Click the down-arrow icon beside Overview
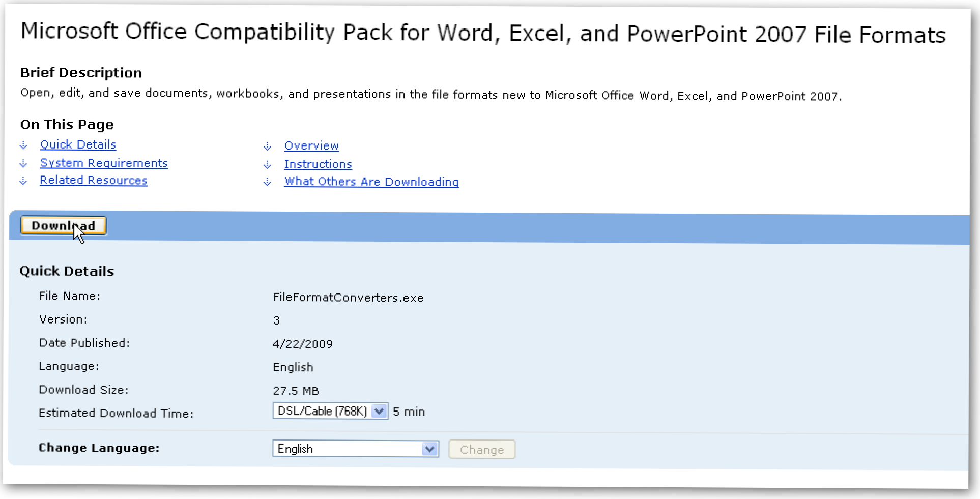980x499 pixels. click(268, 146)
